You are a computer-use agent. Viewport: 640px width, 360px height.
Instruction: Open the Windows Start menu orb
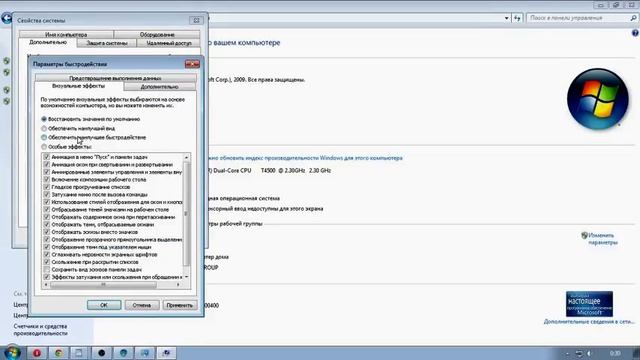[12, 353]
